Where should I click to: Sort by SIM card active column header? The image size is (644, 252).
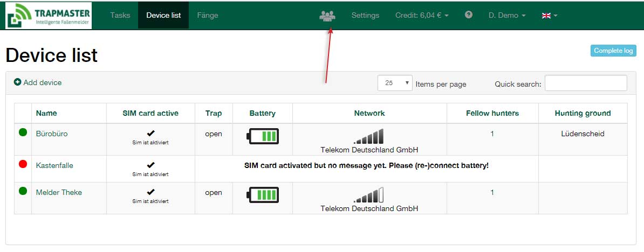(150, 113)
